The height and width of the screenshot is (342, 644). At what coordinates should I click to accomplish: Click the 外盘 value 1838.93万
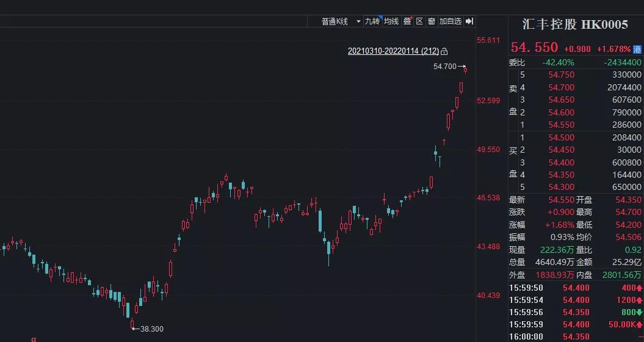(554, 275)
